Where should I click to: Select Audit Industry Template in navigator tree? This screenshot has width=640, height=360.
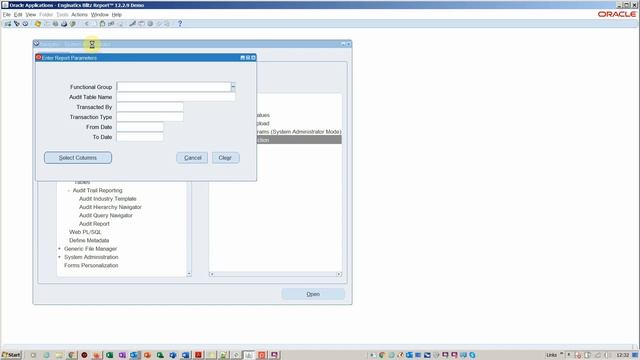108,199
